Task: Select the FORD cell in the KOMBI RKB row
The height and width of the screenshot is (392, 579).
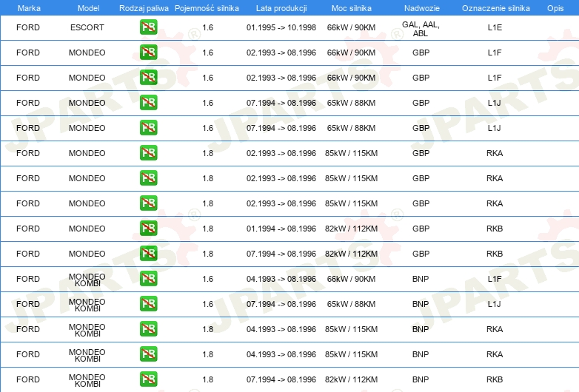Action: (28, 379)
